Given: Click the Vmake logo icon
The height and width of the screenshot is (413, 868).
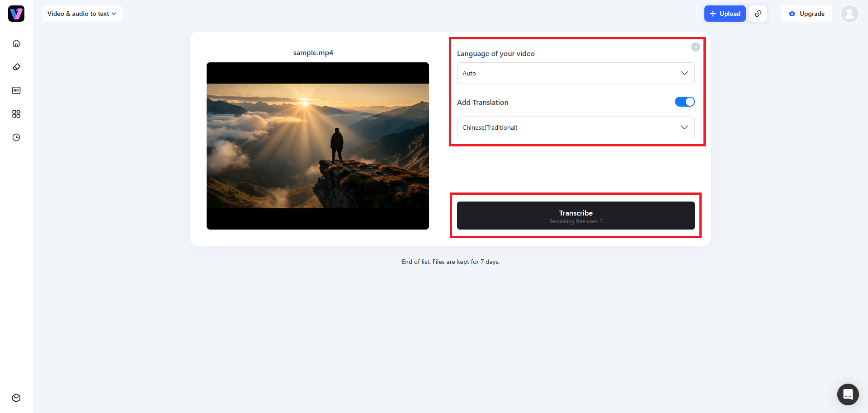Looking at the screenshot, I should point(16,14).
